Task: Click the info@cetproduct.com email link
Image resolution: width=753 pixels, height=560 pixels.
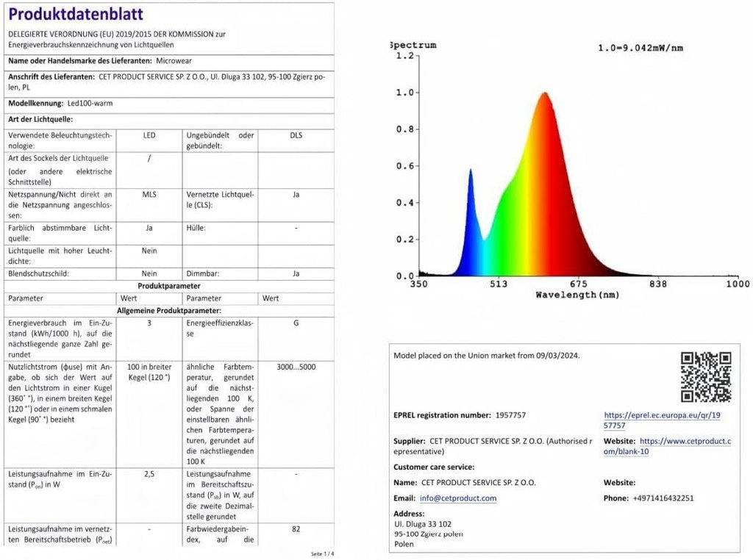Action: pyautogui.click(x=458, y=498)
